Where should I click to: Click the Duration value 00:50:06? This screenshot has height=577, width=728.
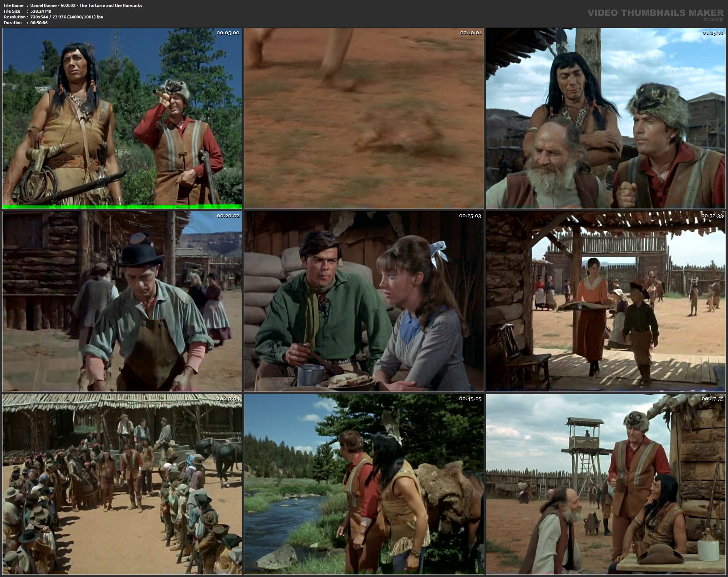point(39,23)
